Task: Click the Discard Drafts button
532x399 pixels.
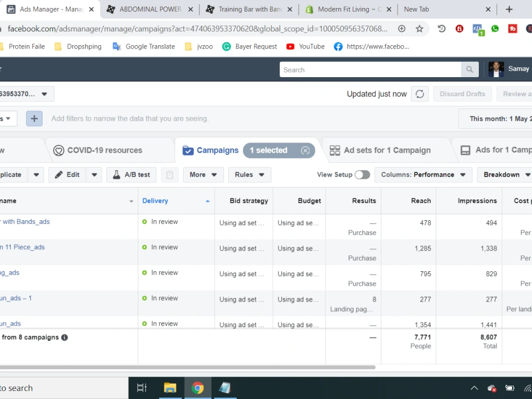Action: 462,94
